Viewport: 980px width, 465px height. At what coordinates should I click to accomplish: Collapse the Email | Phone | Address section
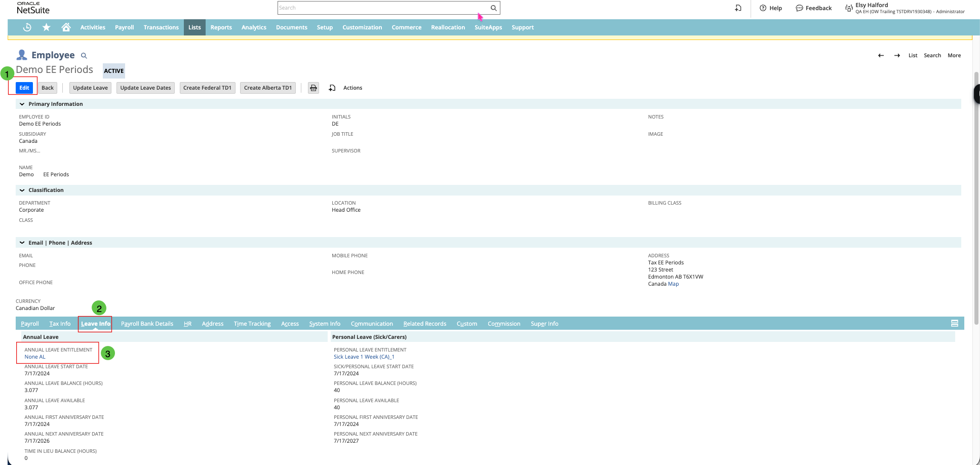coord(22,243)
